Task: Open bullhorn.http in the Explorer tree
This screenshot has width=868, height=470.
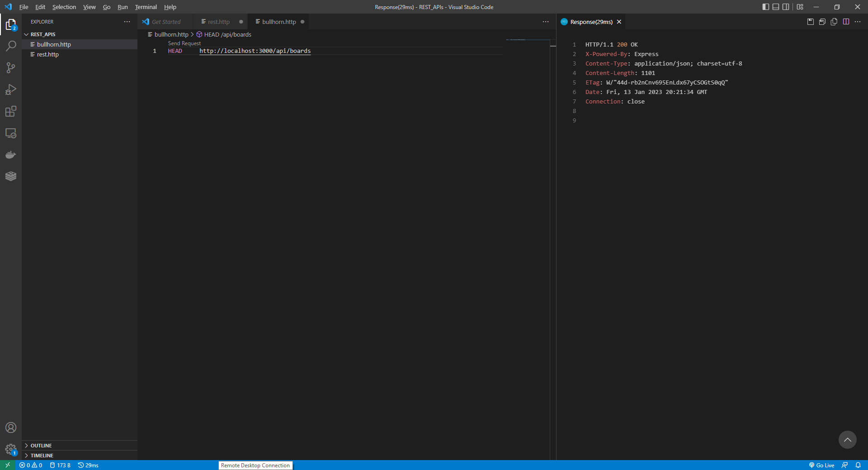Action: (x=80, y=44)
